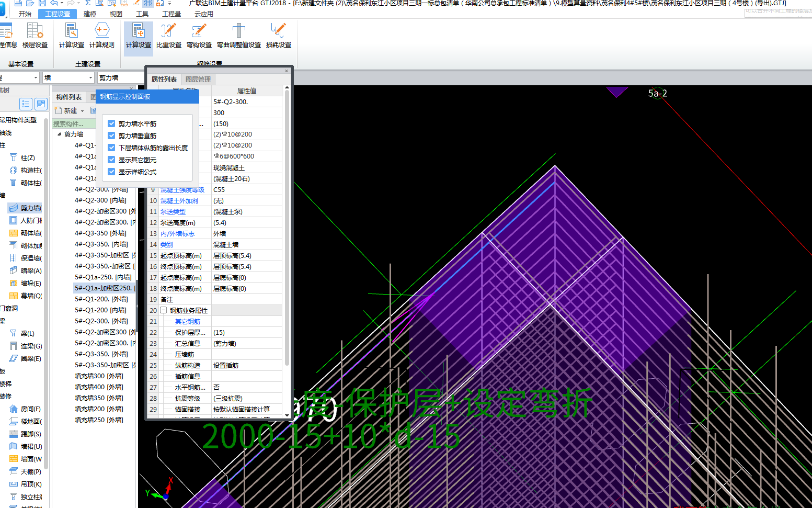Open 泵送类型 property link
The height and width of the screenshot is (508, 812).
point(173,211)
